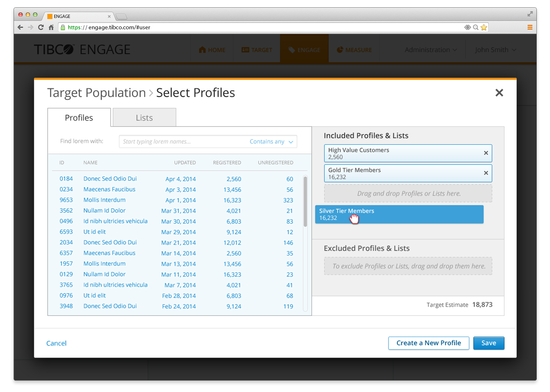Select profile ID 0184
550x392 pixels.
pyautogui.click(x=66, y=179)
